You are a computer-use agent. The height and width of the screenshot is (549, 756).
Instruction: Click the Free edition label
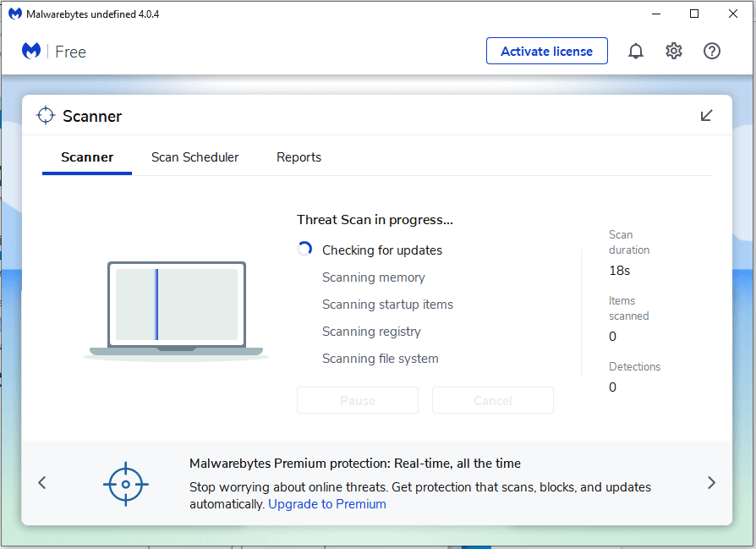point(70,52)
